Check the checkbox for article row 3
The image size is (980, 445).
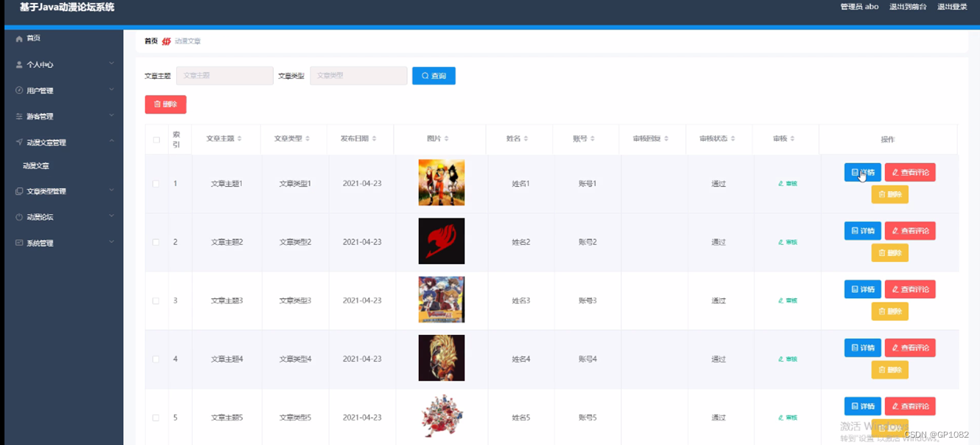point(156,300)
